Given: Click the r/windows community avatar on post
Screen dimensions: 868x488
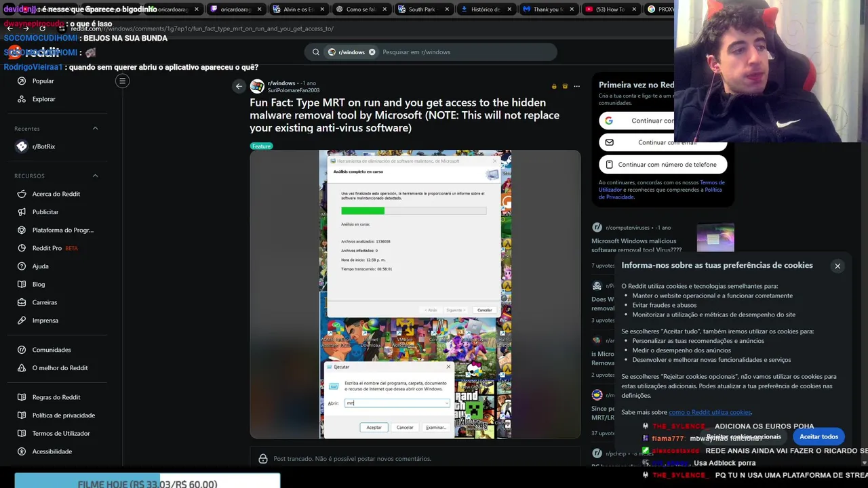Looking at the screenshot, I should pyautogui.click(x=257, y=86).
